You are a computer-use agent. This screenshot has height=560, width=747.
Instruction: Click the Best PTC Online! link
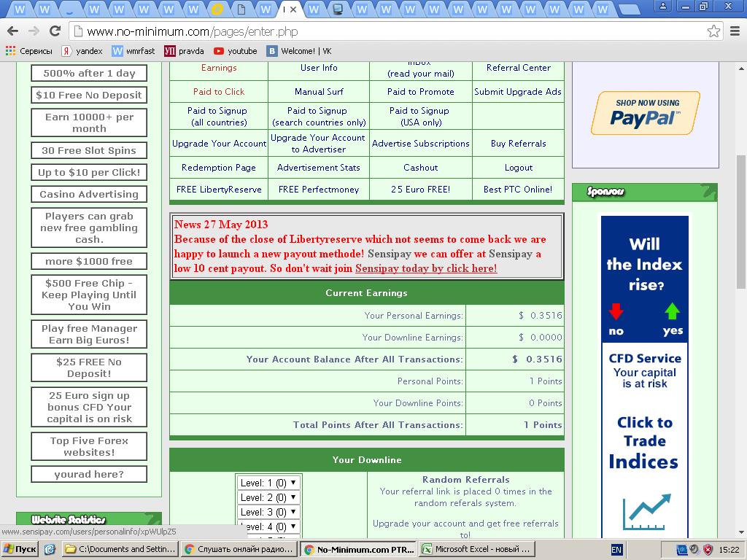pos(518,189)
